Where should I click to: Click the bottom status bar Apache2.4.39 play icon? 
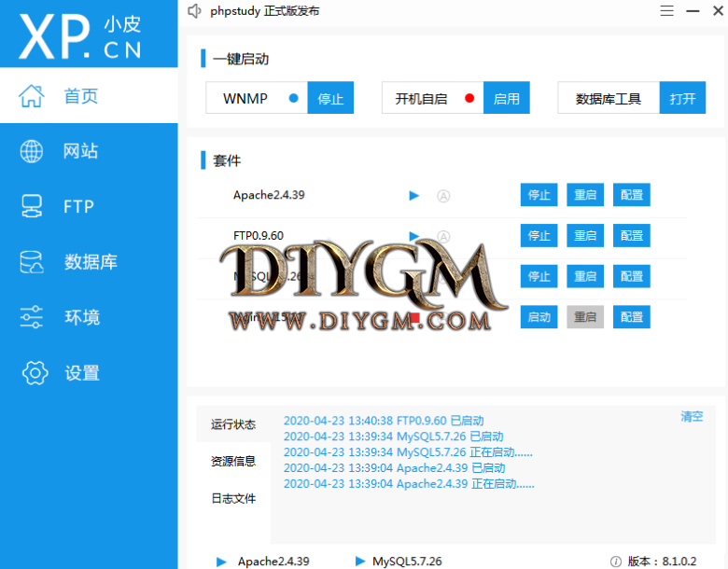coord(221,562)
